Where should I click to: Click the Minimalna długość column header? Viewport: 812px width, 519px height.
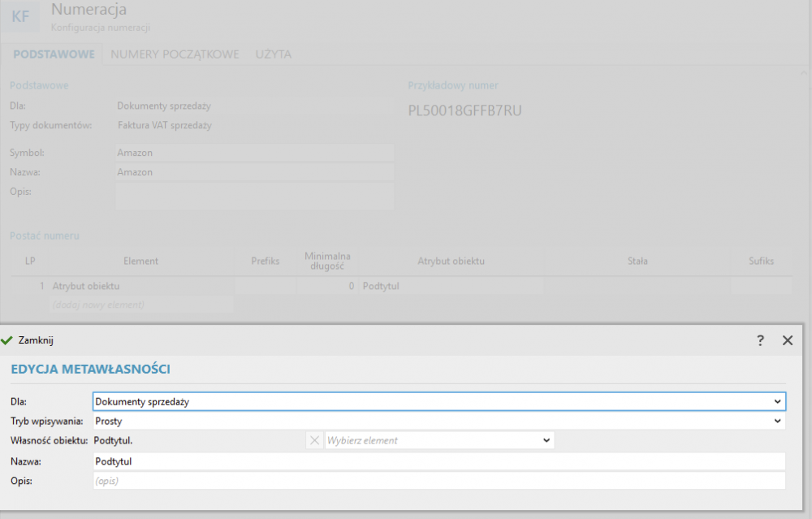tap(326, 261)
